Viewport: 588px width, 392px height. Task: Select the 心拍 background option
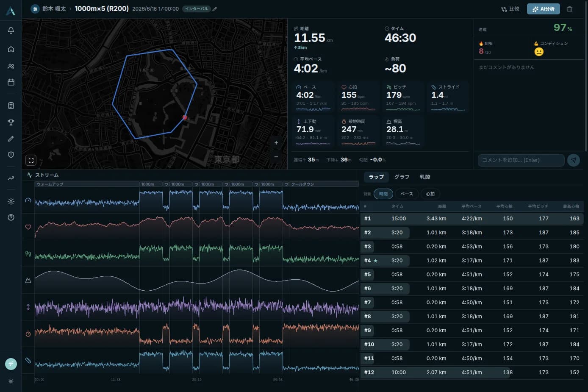[430, 194]
